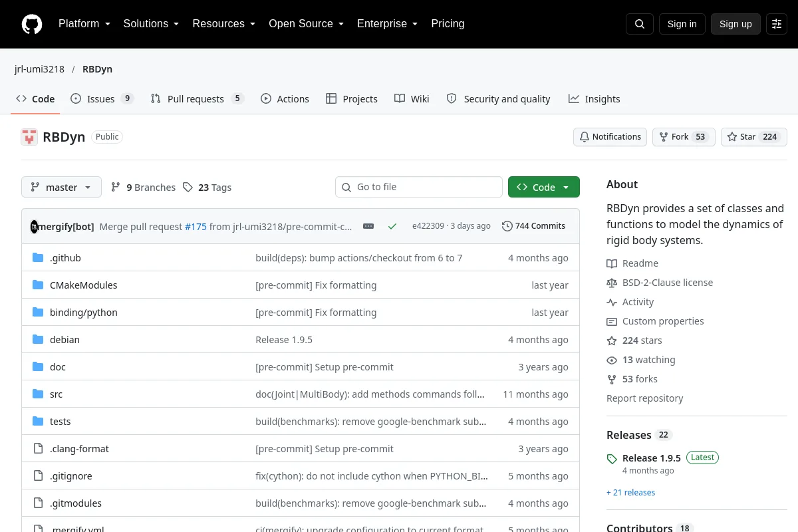Open commit history clock icon
The height and width of the screenshot is (532, 798).
[x=507, y=226]
